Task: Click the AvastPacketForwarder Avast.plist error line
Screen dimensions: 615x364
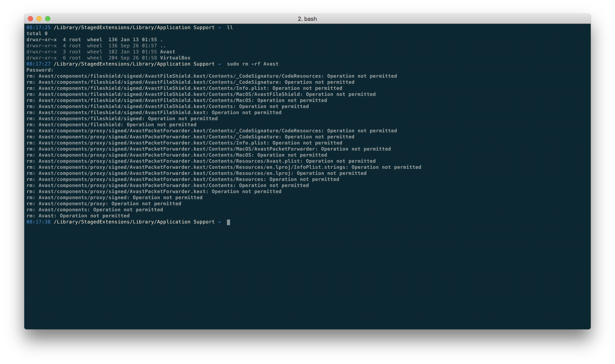Action: click(x=201, y=161)
